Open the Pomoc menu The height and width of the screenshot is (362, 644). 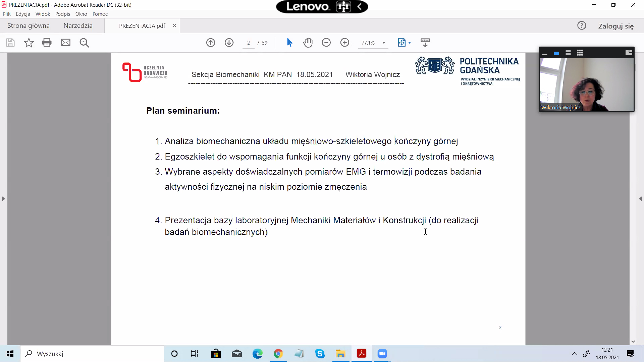click(x=100, y=14)
